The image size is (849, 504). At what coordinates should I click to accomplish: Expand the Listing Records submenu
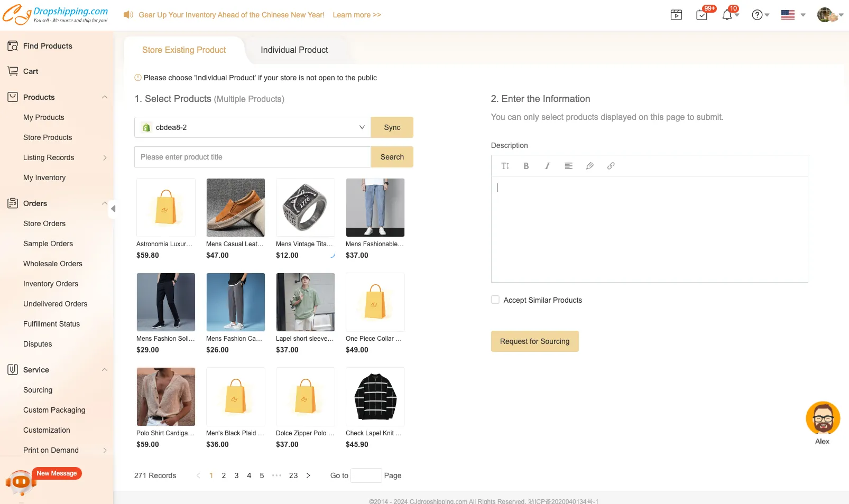[105, 157]
